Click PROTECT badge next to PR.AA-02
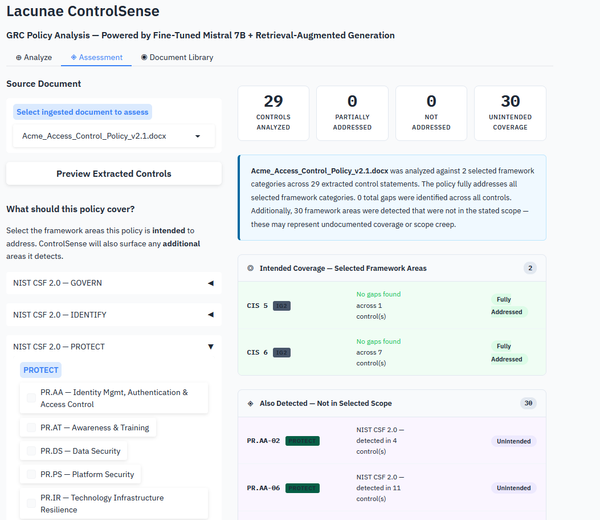The width and height of the screenshot is (600, 520). 302,441
